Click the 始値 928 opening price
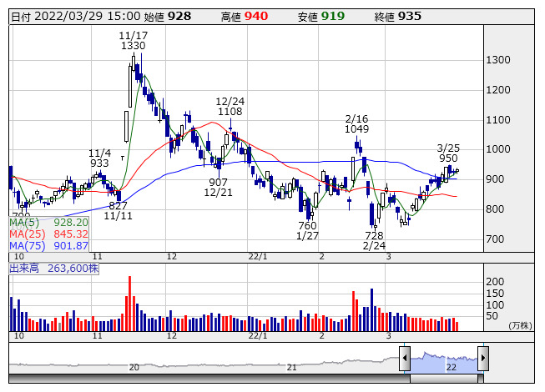The height and width of the screenshot is (392, 545). pyautogui.click(x=167, y=17)
